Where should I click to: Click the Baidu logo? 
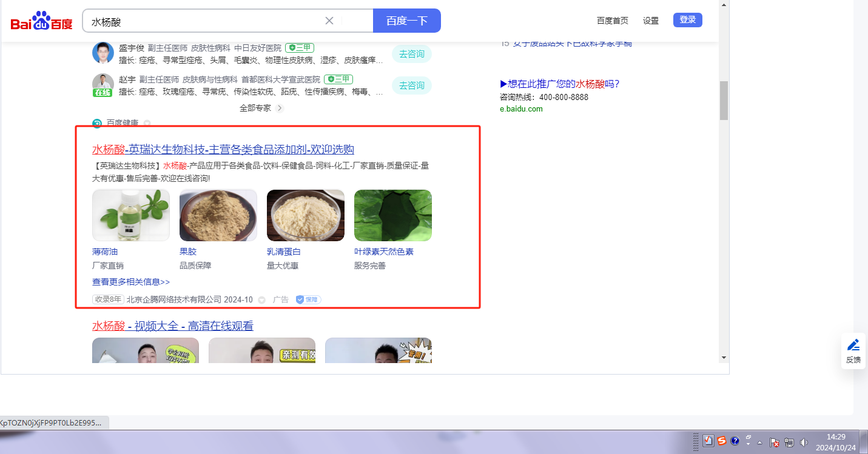click(x=41, y=21)
